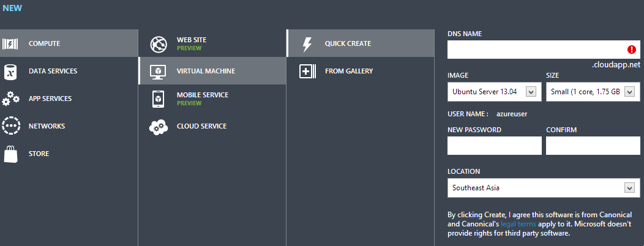Click the Virtual Machine monitor icon
This screenshot has width=644, height=246.
pyautogui.click(x=158, y=72)
